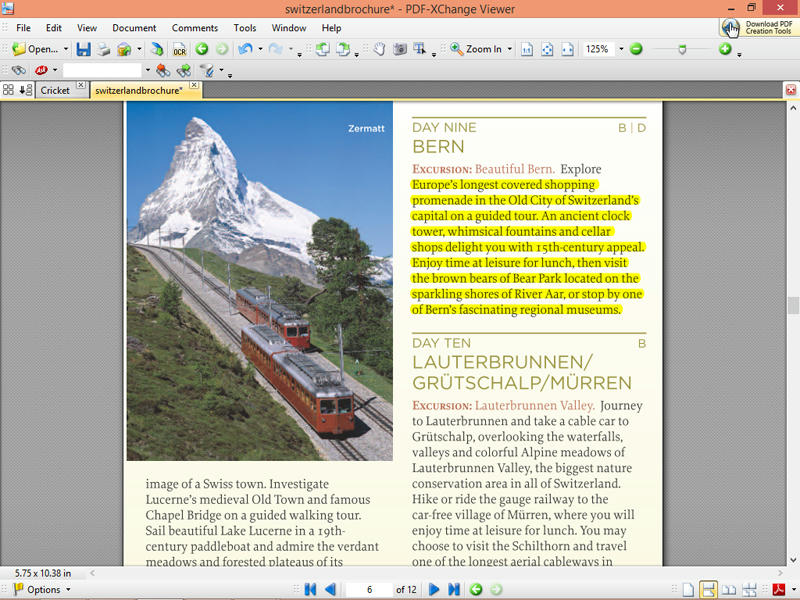The image size is (800, 600).
Task: Switch to Facing pages layout
Action: pos(729,590)
